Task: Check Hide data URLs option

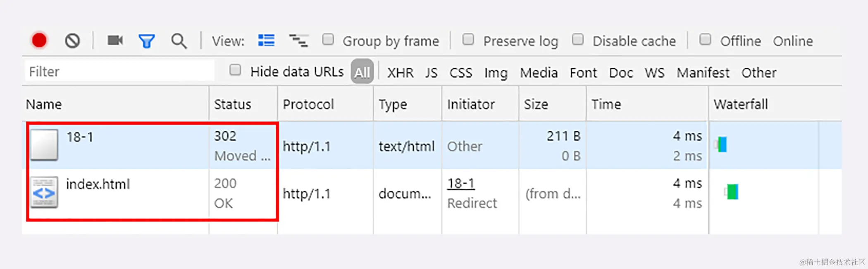Action: click(x=235, y=70)
